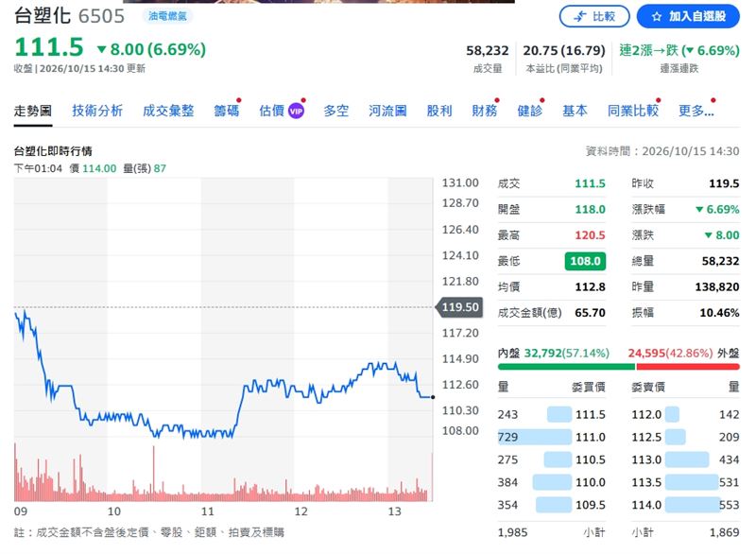Screen dimensions: 756x554
Task: Click bid price 111.5 row
Action: tap(552, 414)
